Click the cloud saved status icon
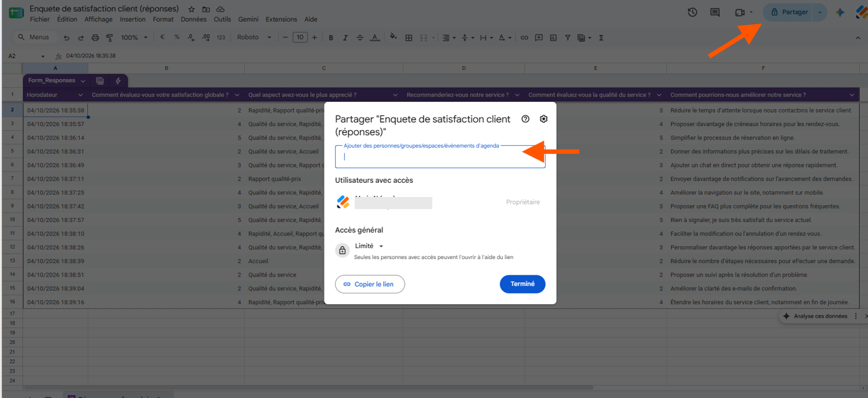The image size is (868, 398). click(221, 9)
